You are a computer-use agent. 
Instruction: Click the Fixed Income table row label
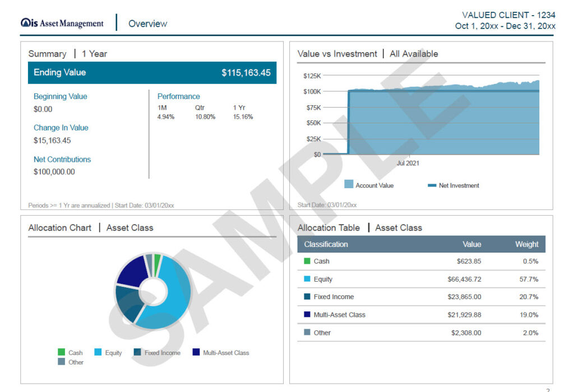tap(334, 297)
